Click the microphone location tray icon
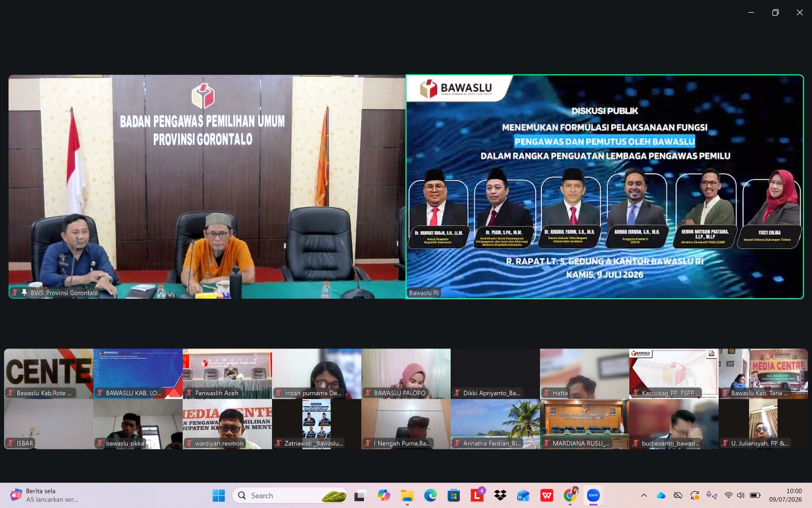 point(712,495)
